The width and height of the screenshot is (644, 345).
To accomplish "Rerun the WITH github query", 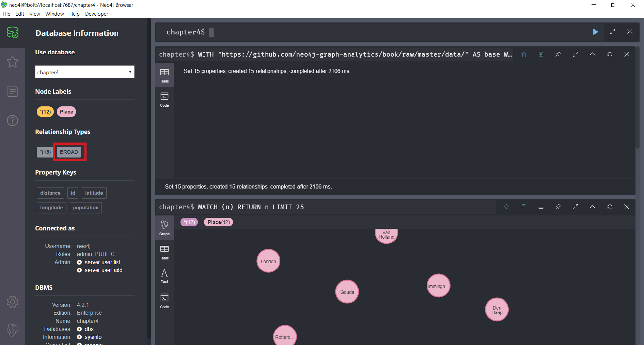I will [x=610, y=54].
